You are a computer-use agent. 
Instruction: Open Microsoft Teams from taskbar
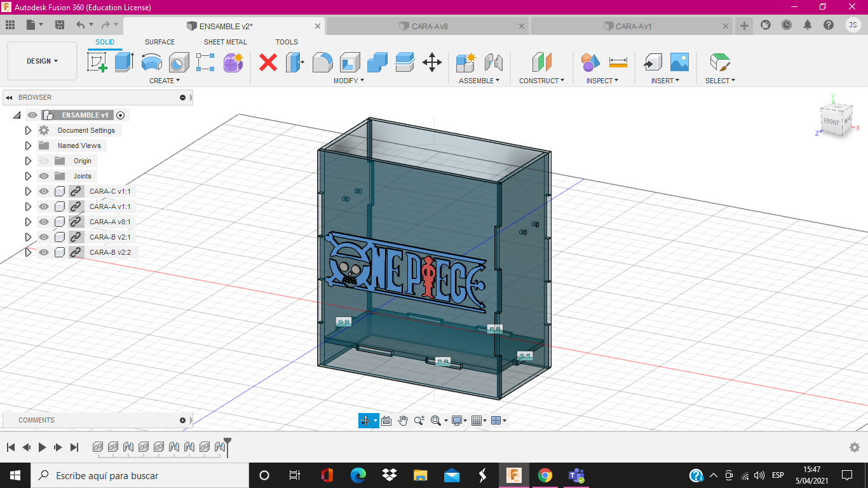point(576,475)
